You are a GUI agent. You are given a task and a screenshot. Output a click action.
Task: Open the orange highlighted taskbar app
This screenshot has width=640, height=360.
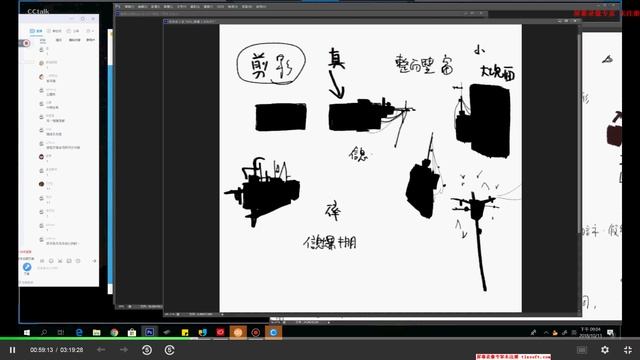[238, 332]
